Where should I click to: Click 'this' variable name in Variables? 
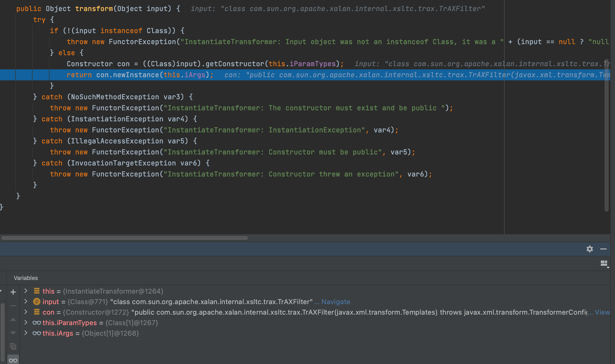48,291
